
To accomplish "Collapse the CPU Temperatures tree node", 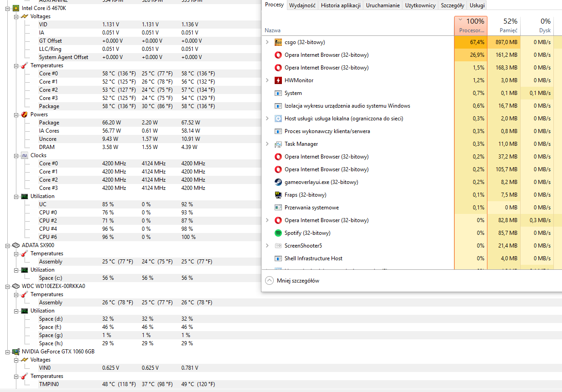I will [16, 65].
